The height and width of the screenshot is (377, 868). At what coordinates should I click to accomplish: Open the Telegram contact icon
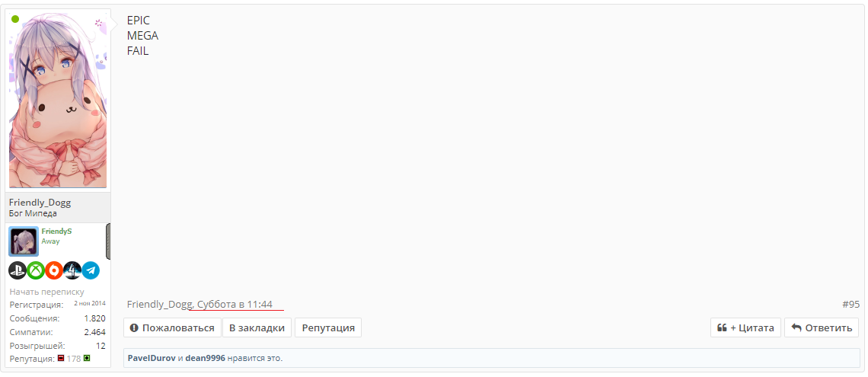coord(91,270)
